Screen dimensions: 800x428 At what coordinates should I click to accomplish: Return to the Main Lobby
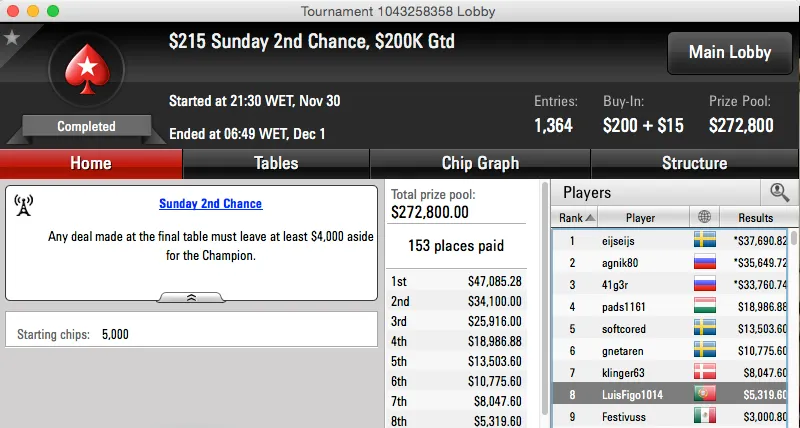pyautogui.click(x=728, y=53)
